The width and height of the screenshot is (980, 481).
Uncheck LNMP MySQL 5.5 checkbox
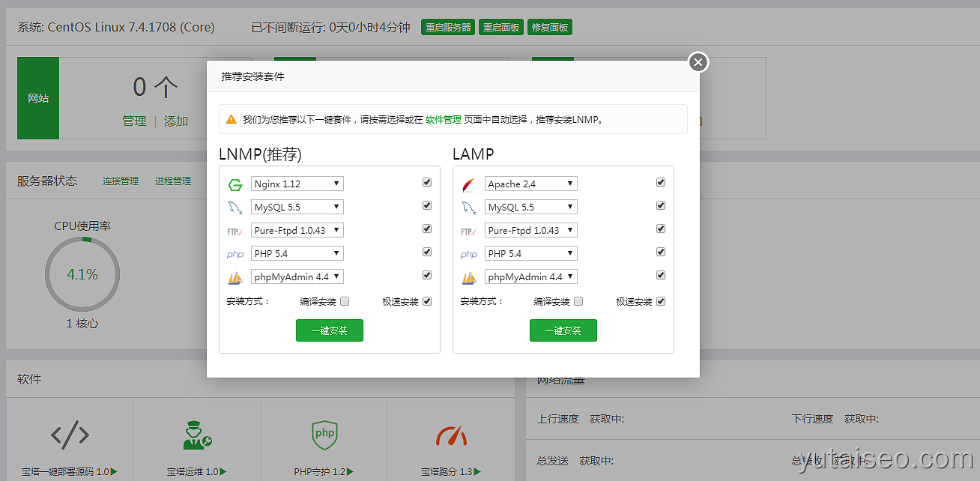coord(427,205)
